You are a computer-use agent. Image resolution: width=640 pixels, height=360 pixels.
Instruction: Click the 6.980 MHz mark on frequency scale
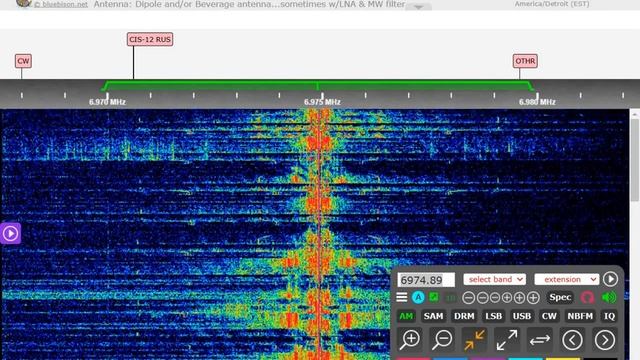pyautogui.click(x=537, y=102)
